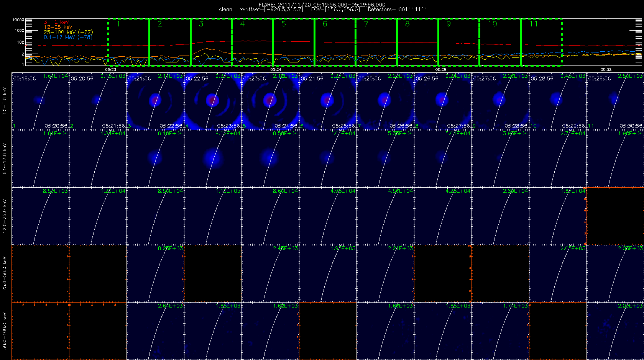Open the 3.0-6.0 keV image starting 05:24:56
The width and height of the screenshot is (644, 360).
[x=328, y=101]
